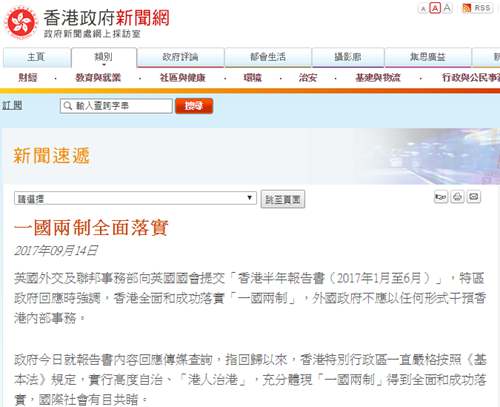This screenshot has width=500, height=407.
Task: Click the 政府新聞處網上採訪室 subtitle
Action: tap(92, 34)
